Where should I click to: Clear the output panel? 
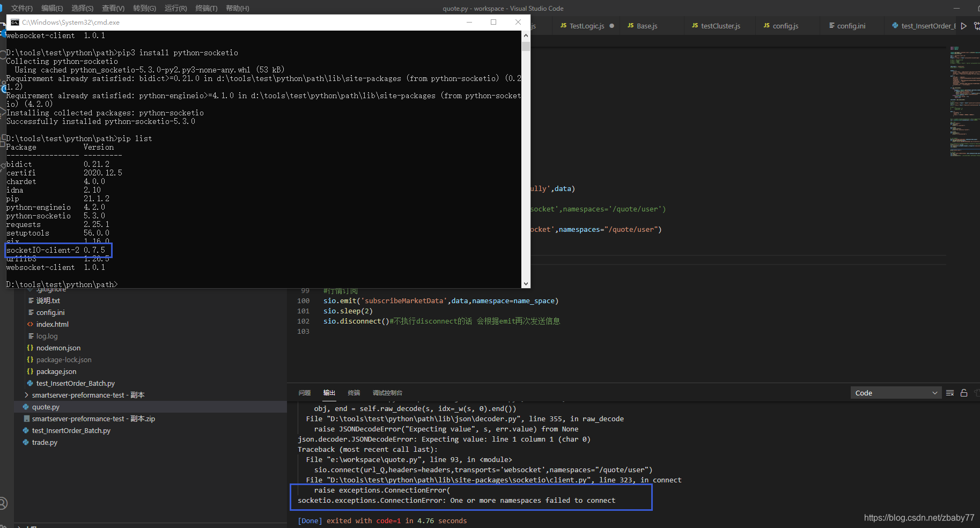tap(950, 393)
